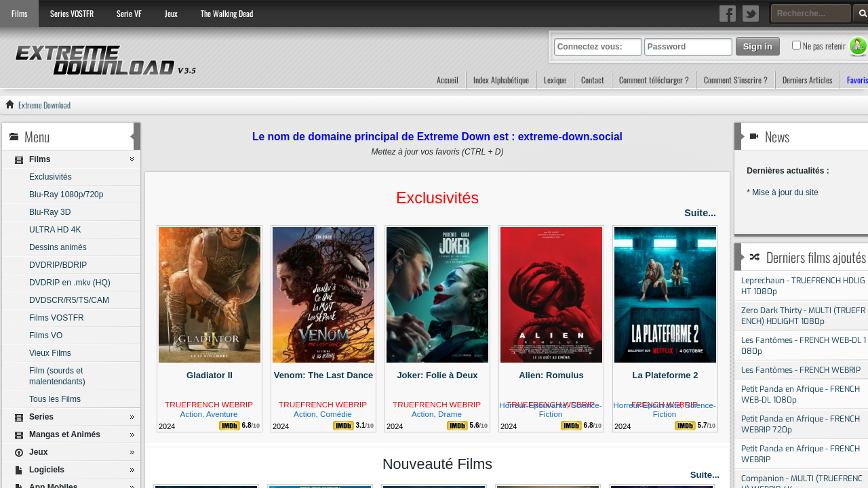Image resolution: width=868 pixels, height=488 pixels.
Task: Expand the Jeux sidebar section
Action: pos(132,452)
